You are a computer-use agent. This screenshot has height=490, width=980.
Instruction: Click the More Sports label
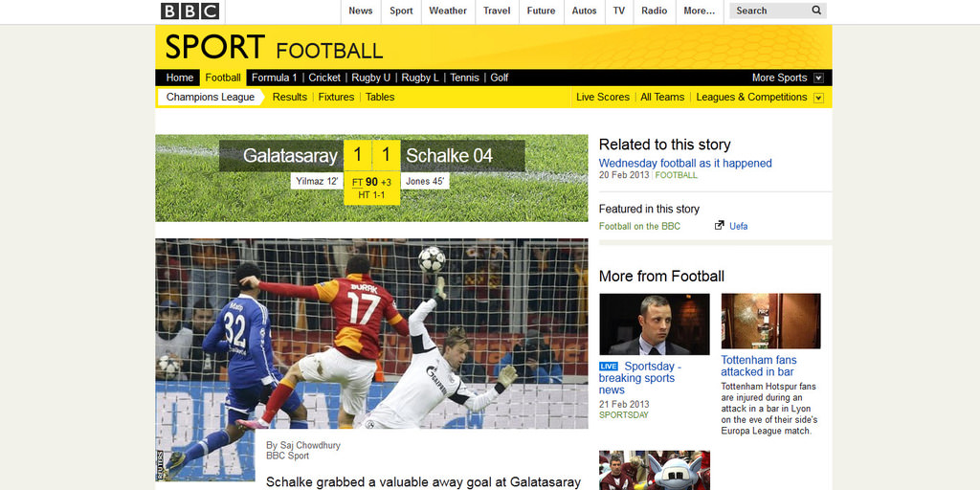(x=779, y=78)
